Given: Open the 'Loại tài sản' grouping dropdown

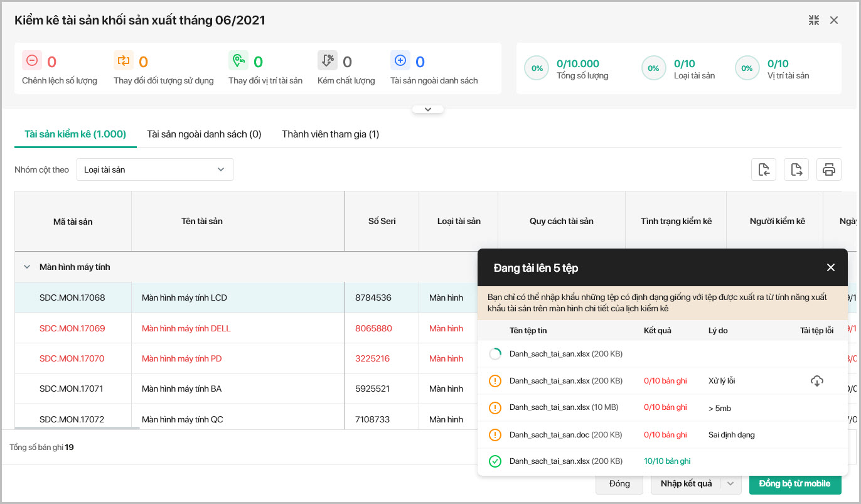Looking at the screenshot, I should [x=155, y=169].
